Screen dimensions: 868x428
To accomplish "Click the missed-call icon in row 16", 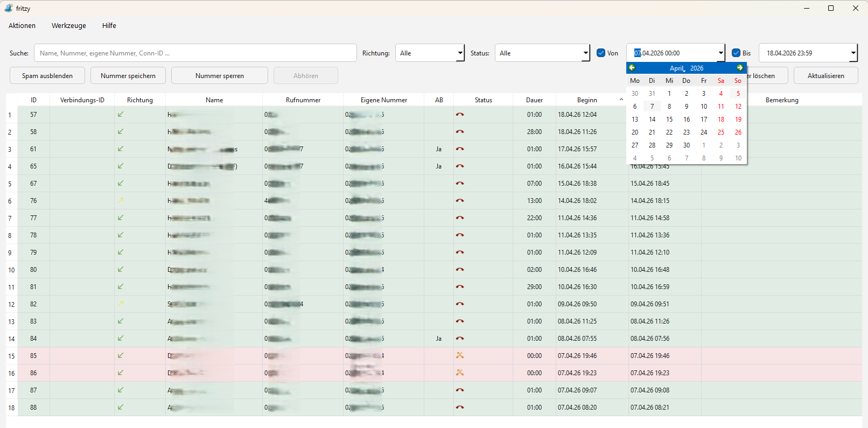I will click(460, 373).
